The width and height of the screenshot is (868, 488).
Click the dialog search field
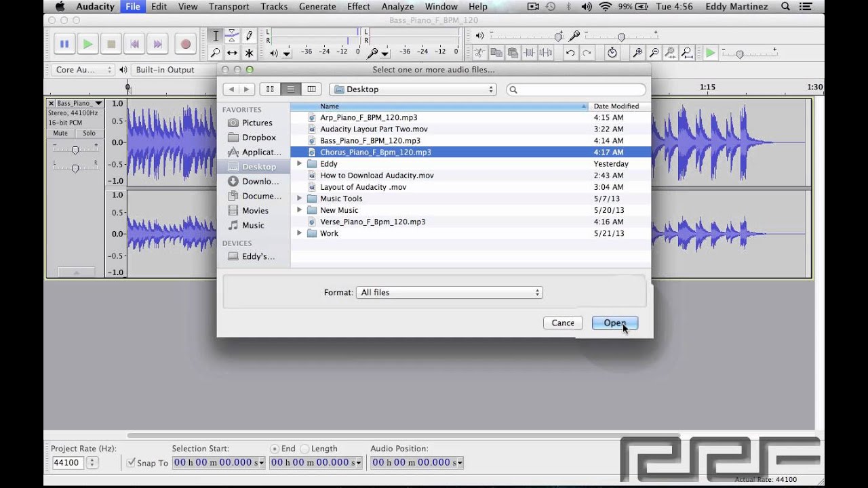(x=576, y=89)
